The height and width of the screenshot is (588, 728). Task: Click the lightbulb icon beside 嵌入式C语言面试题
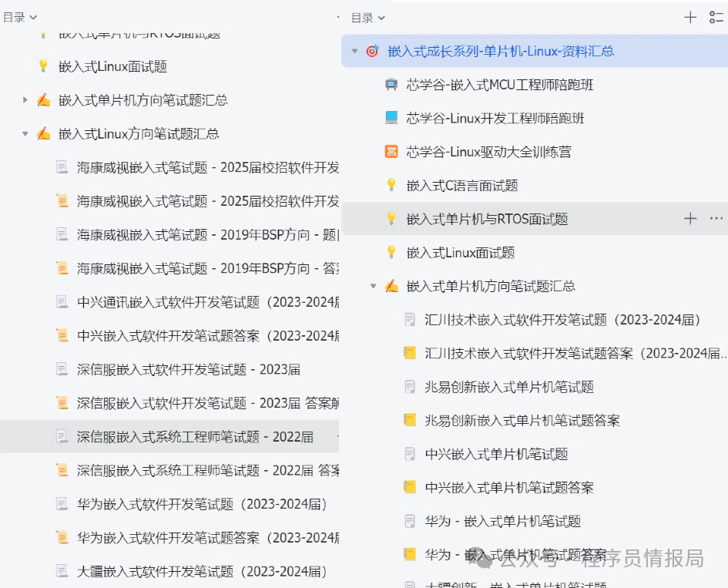click(x=391, y=185)
